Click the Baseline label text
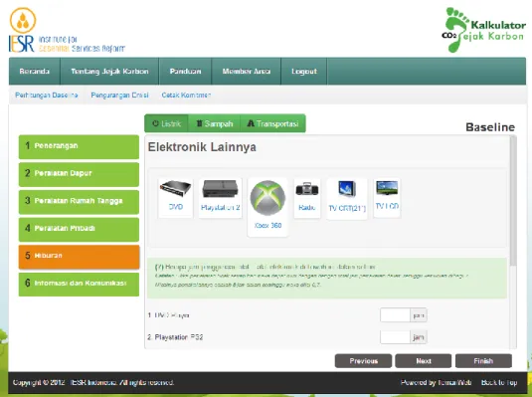 [x=490, y=127]
